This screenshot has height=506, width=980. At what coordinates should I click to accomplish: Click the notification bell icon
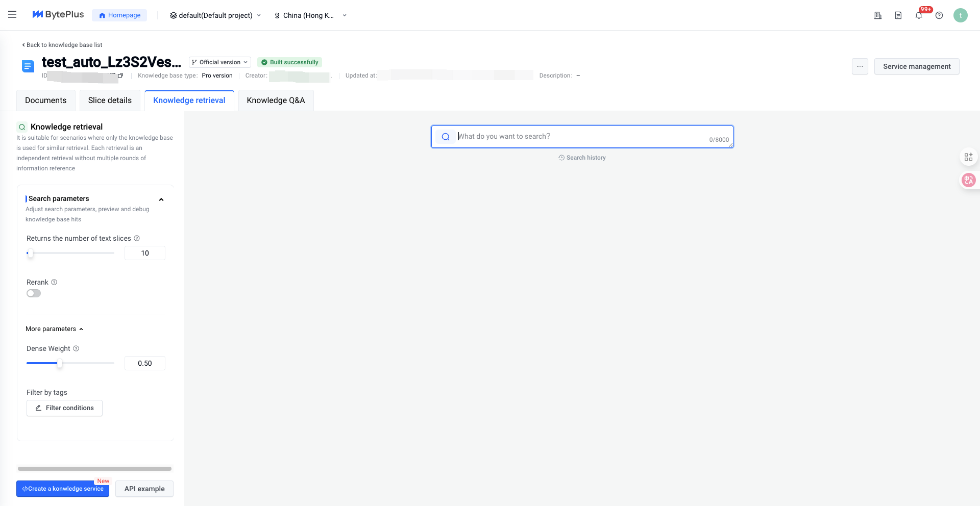tap(919, 15)
